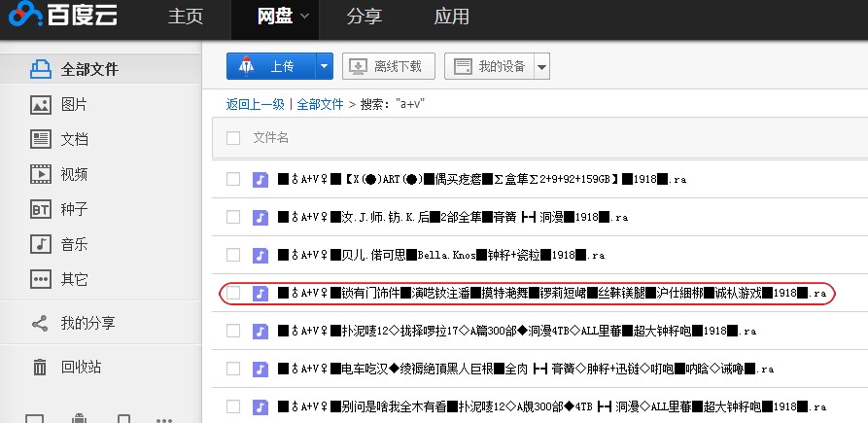Tick the select-all checkbox beside 文件名
This screenshot has height=423, width=868.
[233, 138]
